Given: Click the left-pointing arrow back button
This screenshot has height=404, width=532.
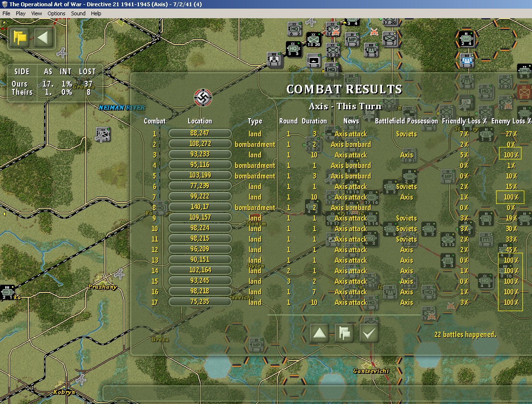Looking at the screenshot, I should point(43,37).
